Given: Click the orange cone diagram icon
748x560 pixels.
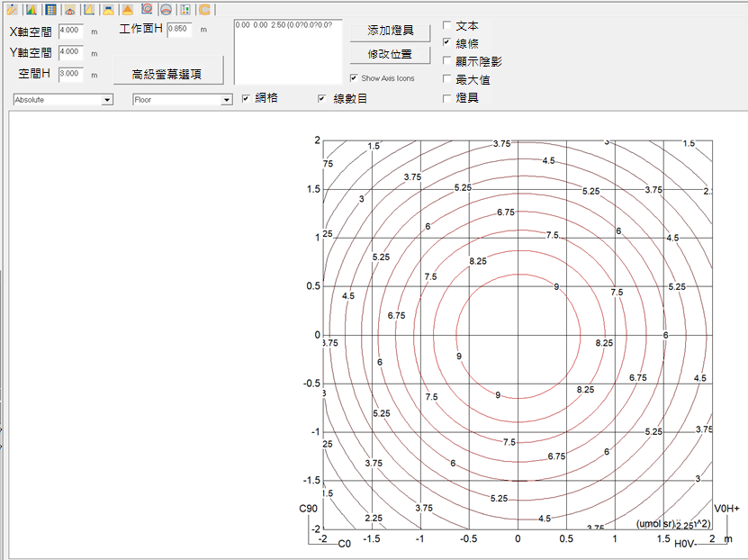Looking at the screenshot, I should (128, 9).
